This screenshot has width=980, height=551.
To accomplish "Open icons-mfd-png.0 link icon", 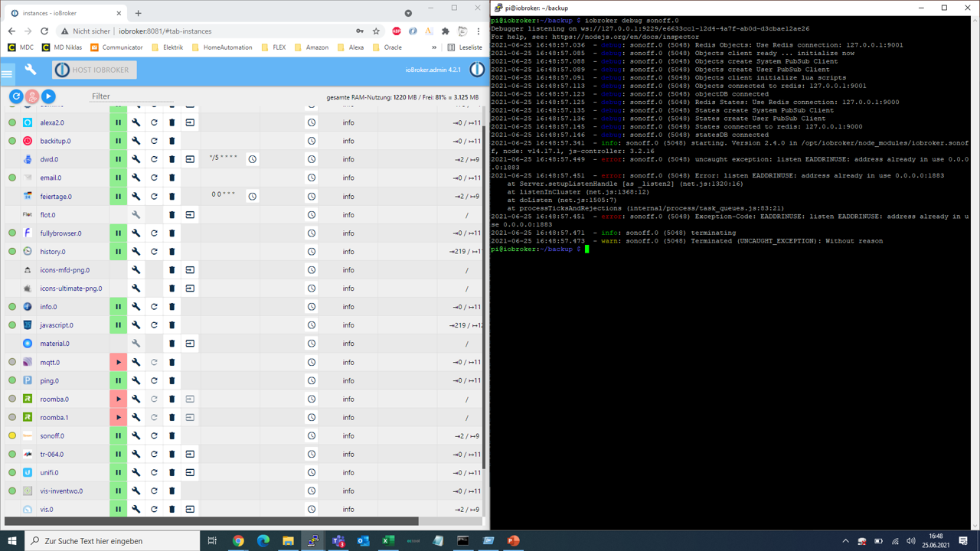I will [x=190, y=270].
